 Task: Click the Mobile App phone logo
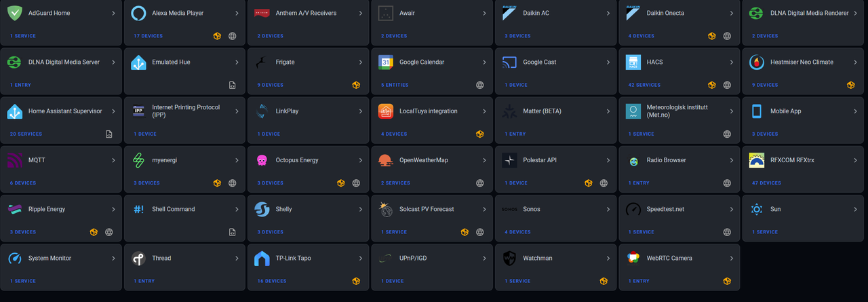click(757, 111)
